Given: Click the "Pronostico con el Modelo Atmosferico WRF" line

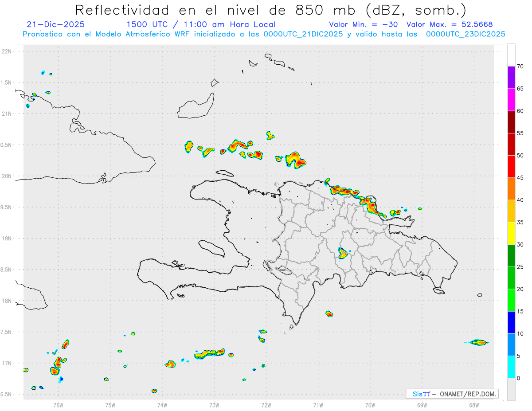Looking at the screenshot, I should click(264, 34).
